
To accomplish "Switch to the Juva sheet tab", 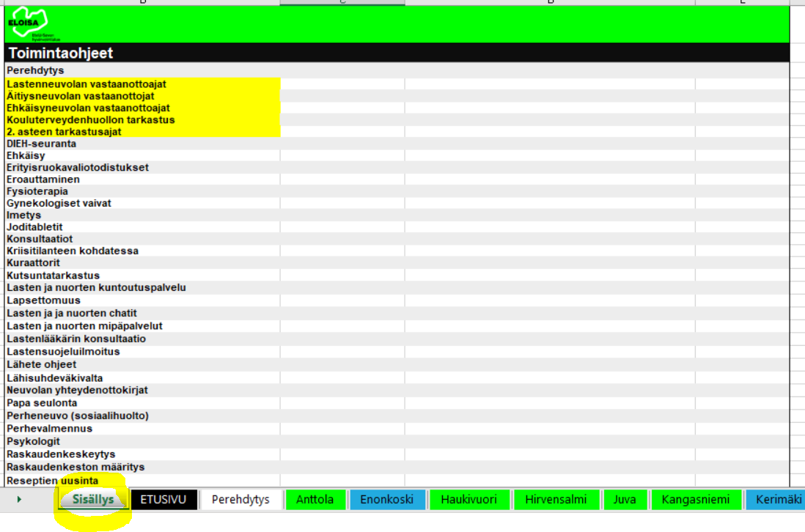I will 625,499.
